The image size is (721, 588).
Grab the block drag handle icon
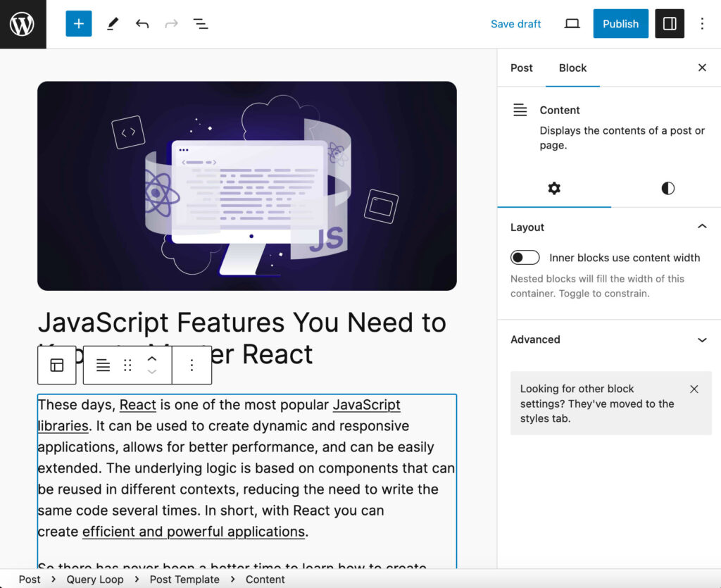click(127, 365)
